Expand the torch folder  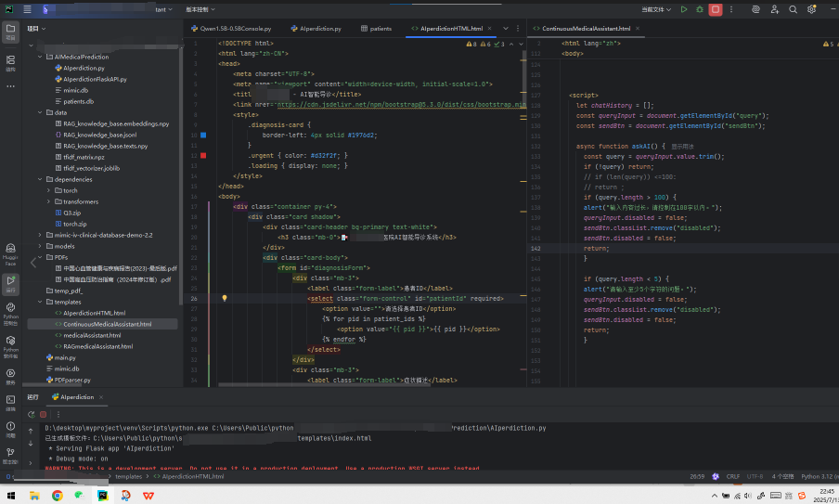(x=48, y=190)
